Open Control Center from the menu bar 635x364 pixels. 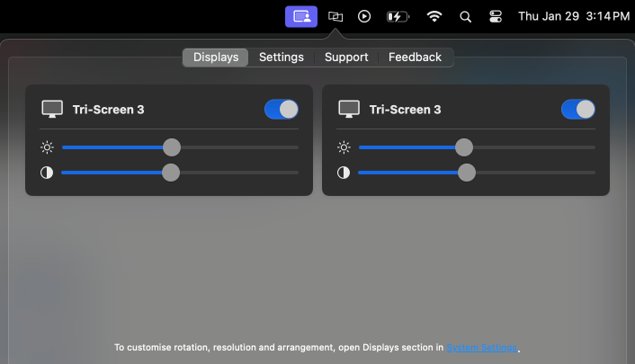click(496, 16)
